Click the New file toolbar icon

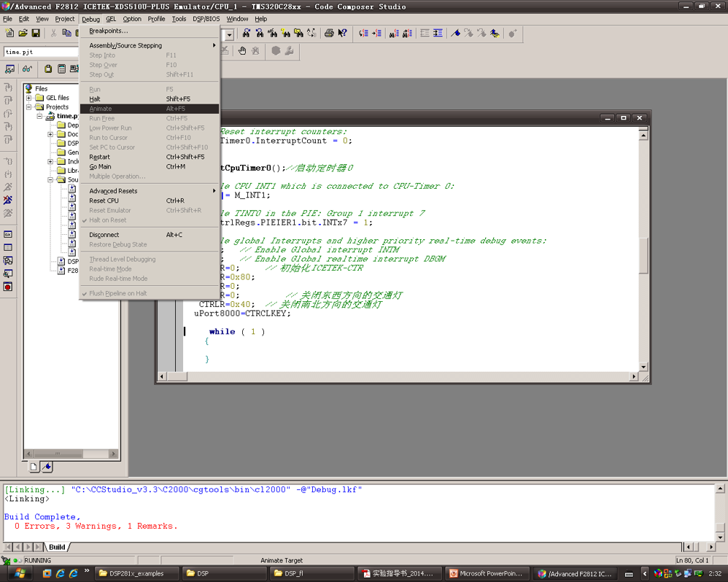pyautogui.click(x=9, y=33)
